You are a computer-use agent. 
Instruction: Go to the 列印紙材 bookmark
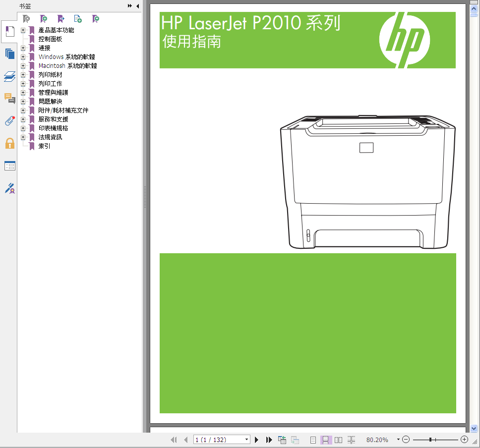click(x=50, y=75)
